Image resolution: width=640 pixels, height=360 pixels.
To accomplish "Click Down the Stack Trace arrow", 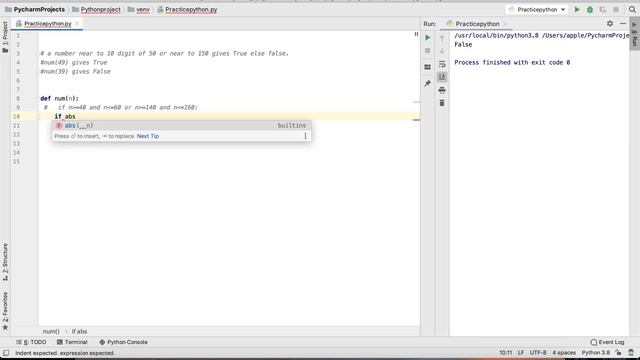I will (442, 51).
